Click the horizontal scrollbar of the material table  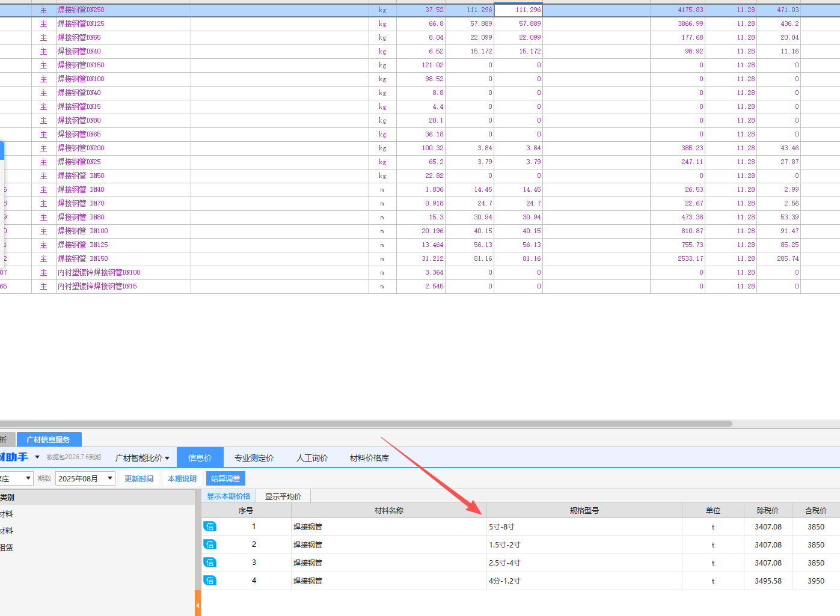point(366,424)
